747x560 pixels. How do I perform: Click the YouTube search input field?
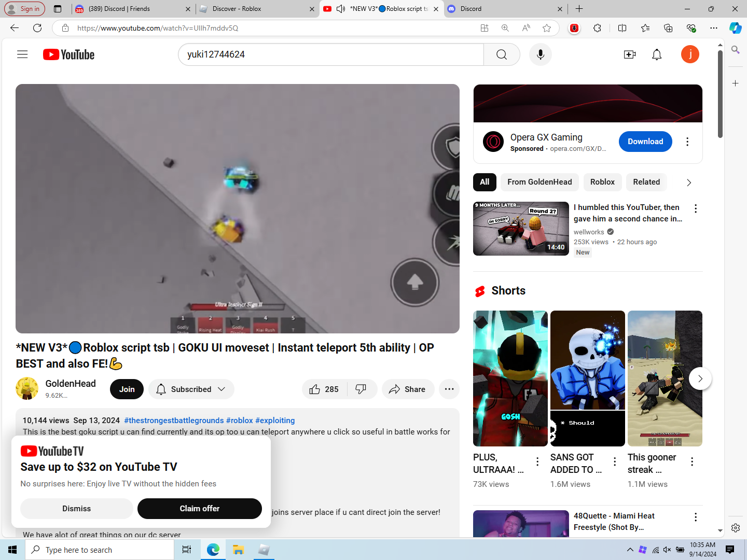tap(331, 54)
